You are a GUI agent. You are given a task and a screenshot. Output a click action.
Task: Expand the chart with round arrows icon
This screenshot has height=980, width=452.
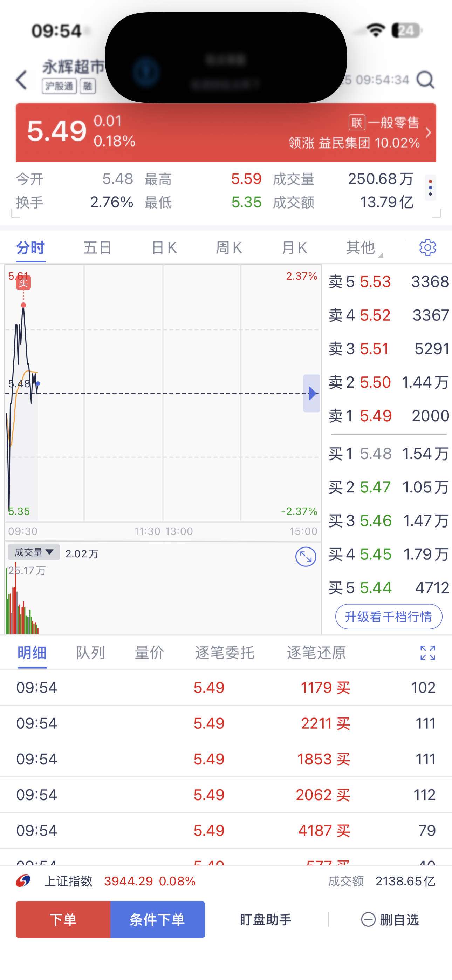(x=306, y=557)
